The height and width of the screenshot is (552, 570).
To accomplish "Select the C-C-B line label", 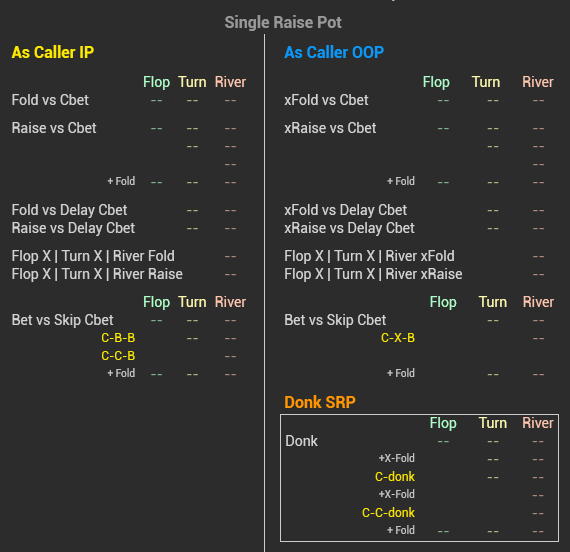I will coord(118,356).
